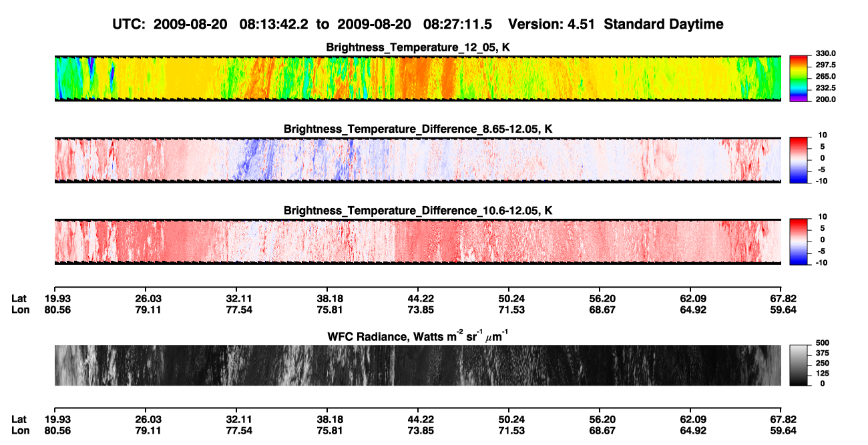Click the red-blue colorbar beside the 8.65-12.05 panel
This screenshot has height=445, width=868.
(x=799, y=160)
